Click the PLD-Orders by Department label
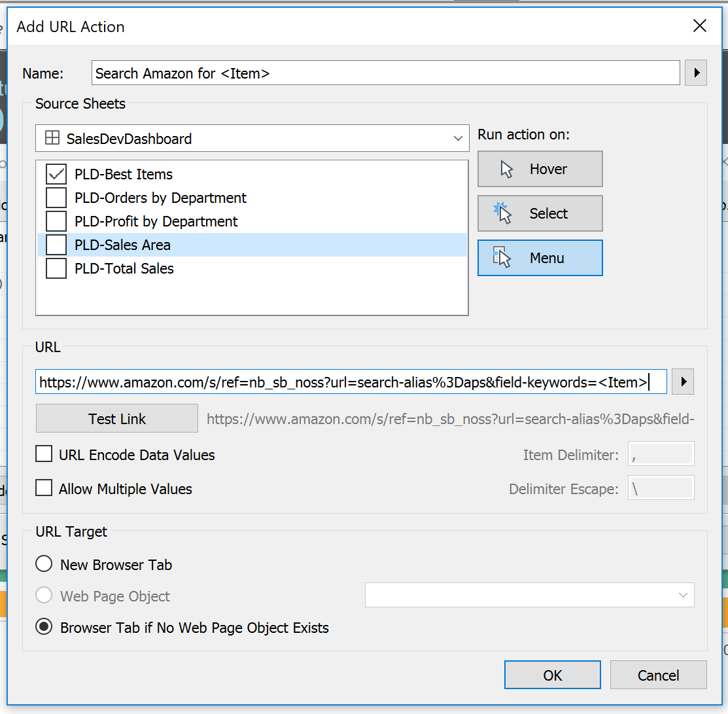Image resolution: width=728 pixels, height=714 pixels. tap(160, 198)
